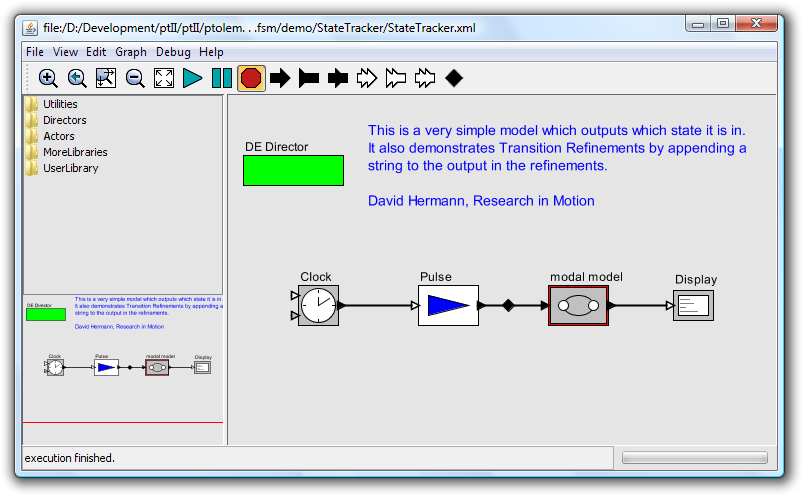
Task: Maximize the StateTracker window
Action: [x=723, y=24]
